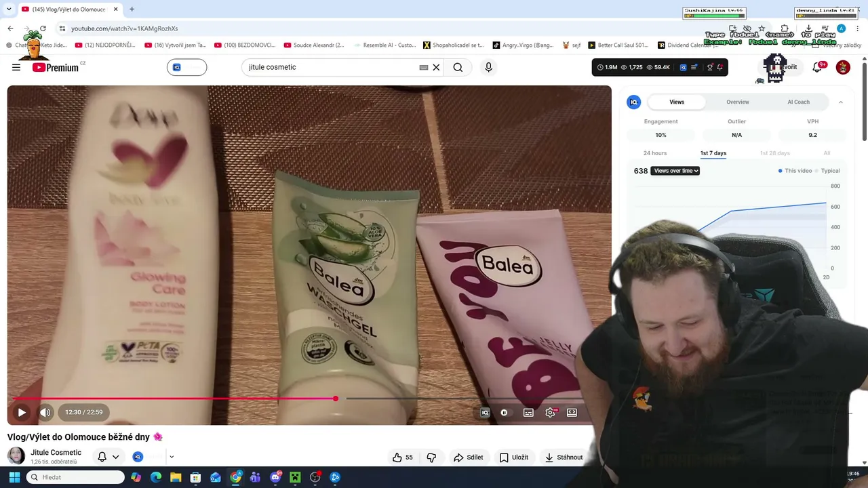Viewport: 868px width, 488px height.
Task: Click the round vidIQ logo in panel header
Action: click(634, 102)
